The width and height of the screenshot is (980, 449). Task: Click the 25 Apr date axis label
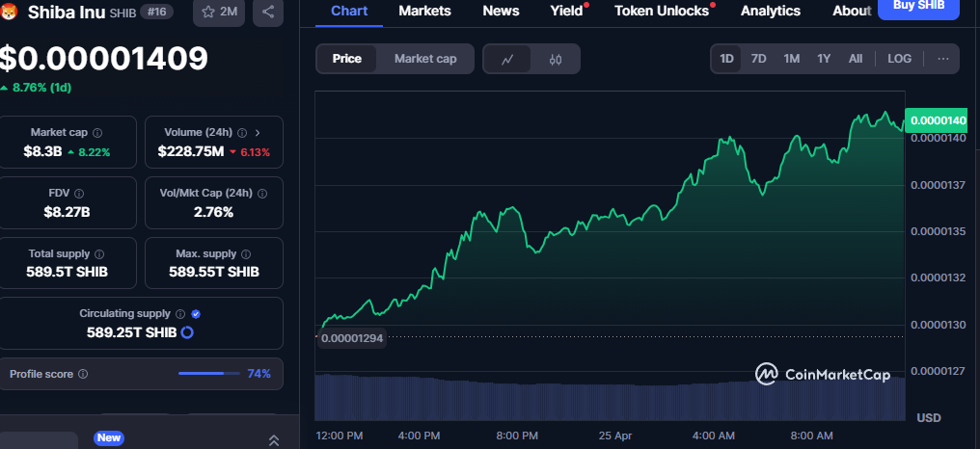pos(615,436)
